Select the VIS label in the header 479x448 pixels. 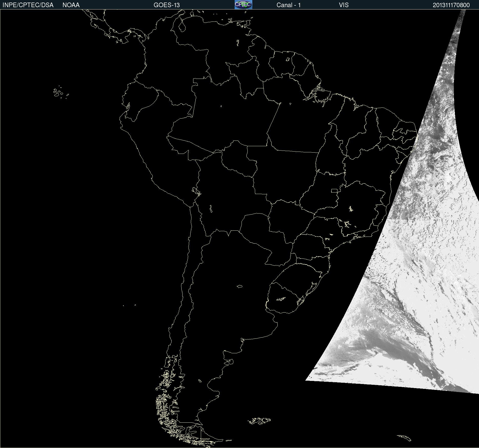(344, 5)
